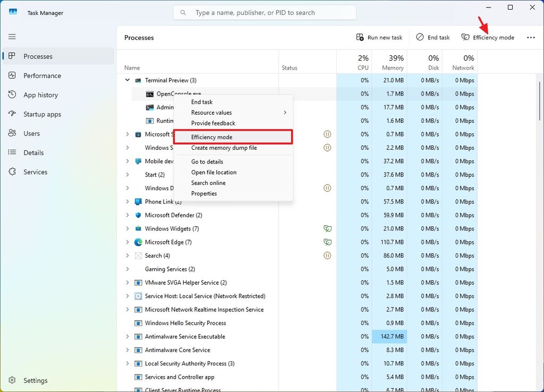Click the Settings gear icon
Viewport: 544px width, 392px height.
(x=12, y=380)
